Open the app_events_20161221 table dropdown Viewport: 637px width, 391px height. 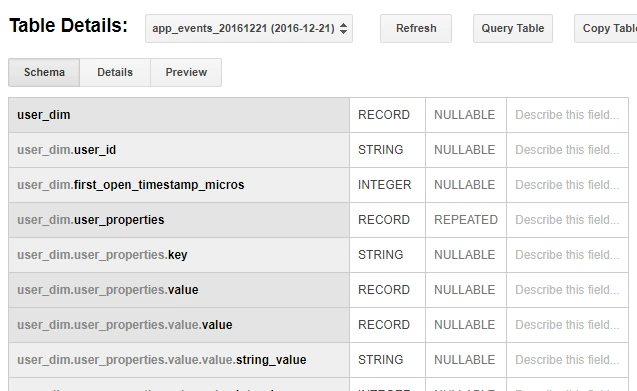pyautogui.click(x=249, y=28)
